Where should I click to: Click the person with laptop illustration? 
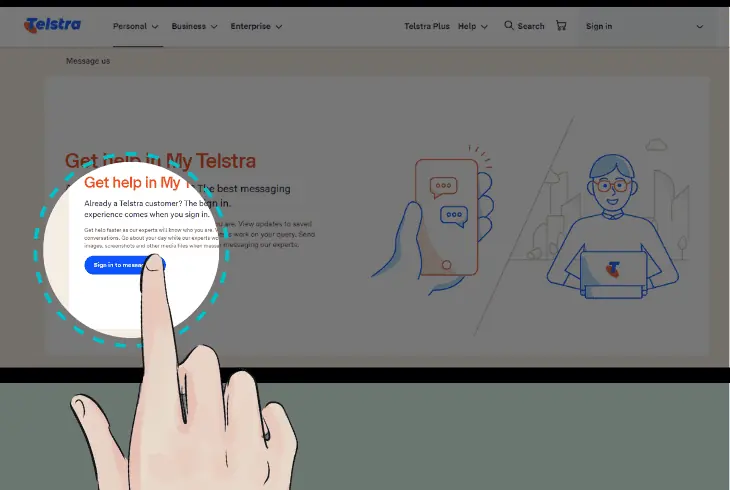tap(613, 226)
